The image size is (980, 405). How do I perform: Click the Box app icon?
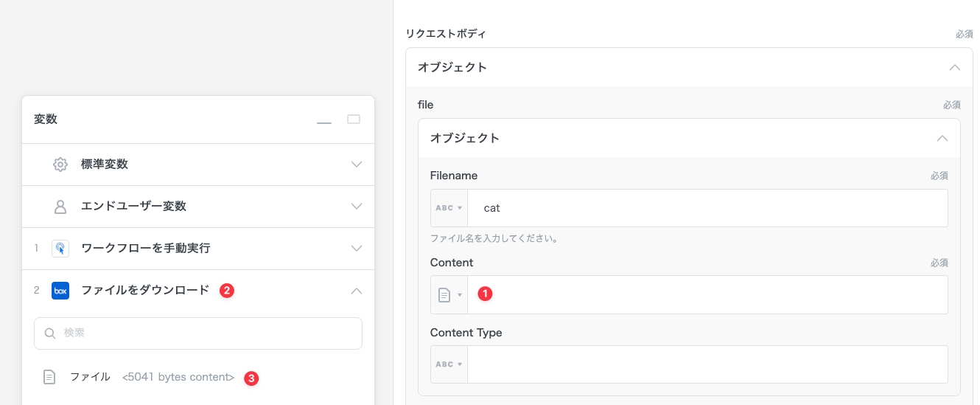[x=60, y=291]
